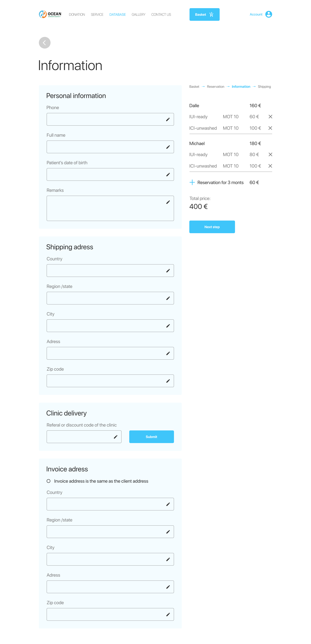This screenshot has width=311, height=644.
Task: Go to Reservation step in breadcrumb
Action: tap(215, 87)
